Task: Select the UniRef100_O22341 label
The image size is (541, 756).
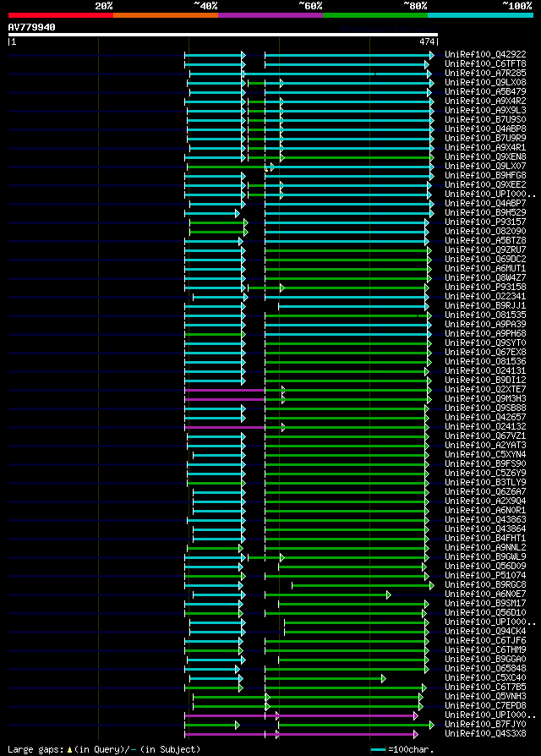Action: pos(485,297)
